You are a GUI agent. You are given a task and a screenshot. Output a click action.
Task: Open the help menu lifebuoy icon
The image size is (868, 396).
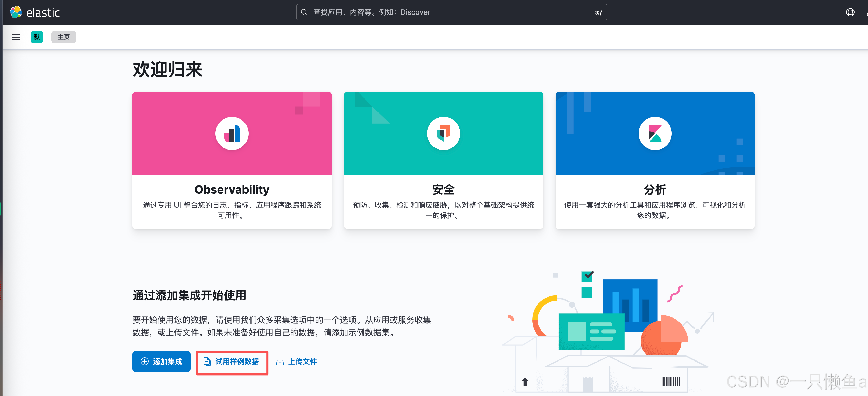[x=850, y=12]
